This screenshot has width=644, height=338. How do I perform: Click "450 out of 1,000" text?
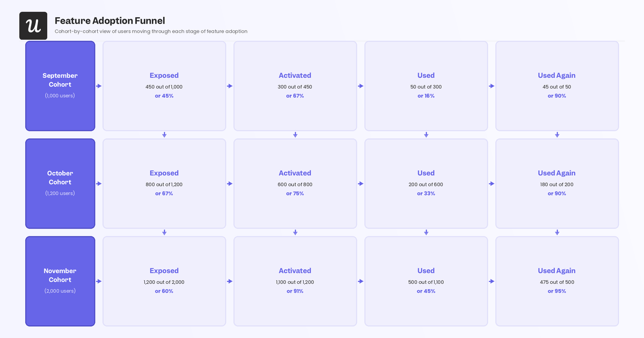(x=164, y=87)
